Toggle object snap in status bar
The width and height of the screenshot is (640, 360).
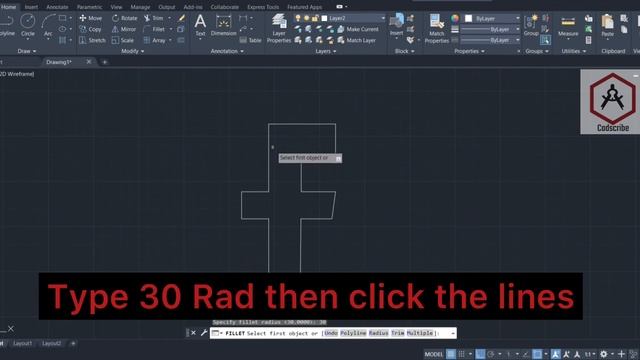[x=538, y=354]
